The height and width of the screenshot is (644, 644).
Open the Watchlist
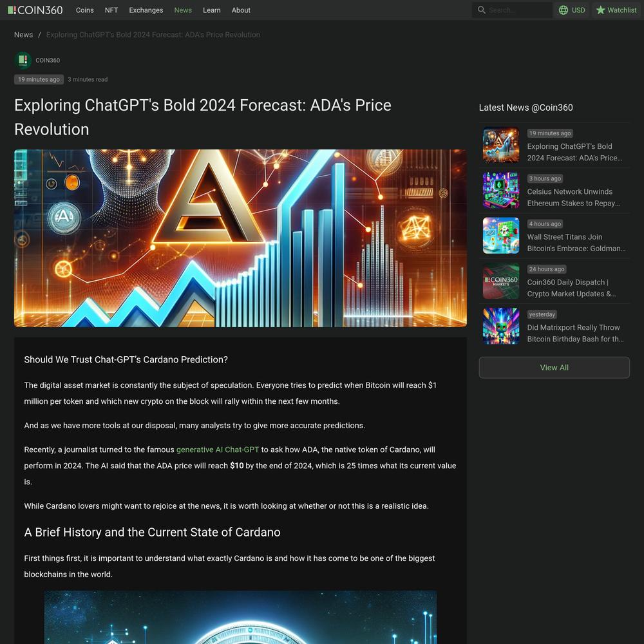click(616, 10)
